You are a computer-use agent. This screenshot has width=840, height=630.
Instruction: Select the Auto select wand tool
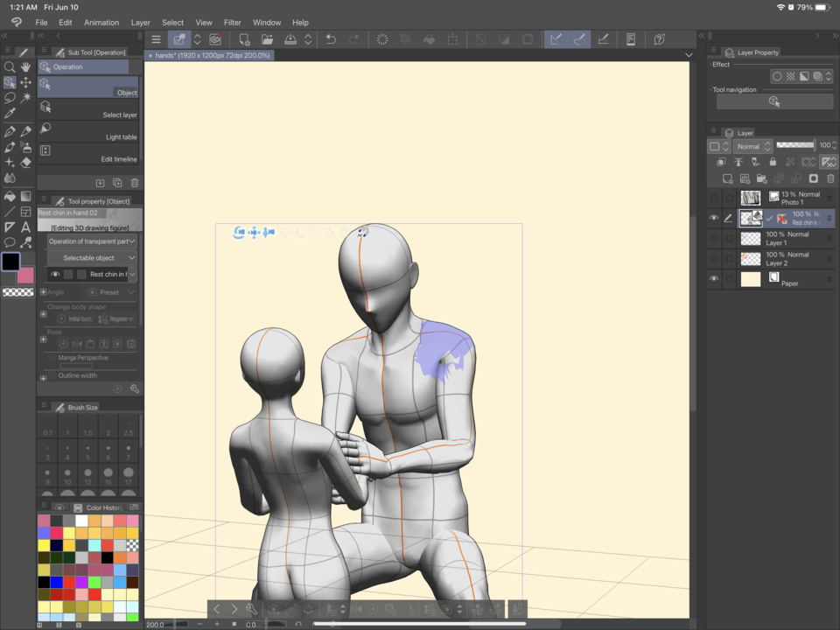point(25,98)
